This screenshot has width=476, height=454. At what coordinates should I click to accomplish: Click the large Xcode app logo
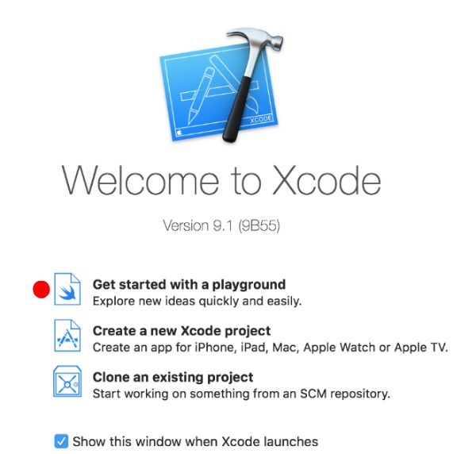221,85
